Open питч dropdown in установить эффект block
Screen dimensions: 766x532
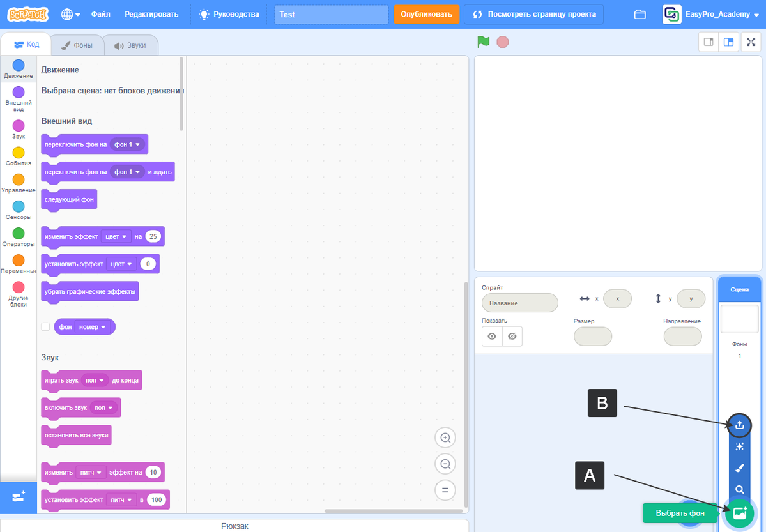pos(121,500)
